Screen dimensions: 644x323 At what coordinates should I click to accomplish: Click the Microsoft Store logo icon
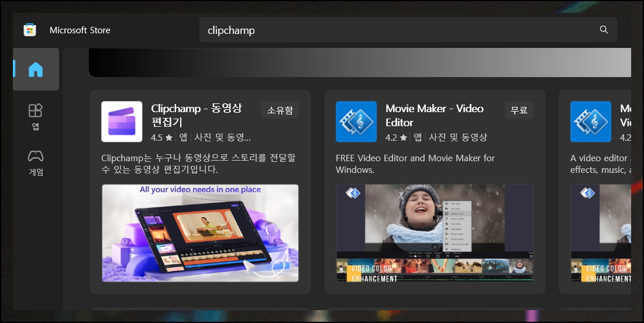pos(30,30)
